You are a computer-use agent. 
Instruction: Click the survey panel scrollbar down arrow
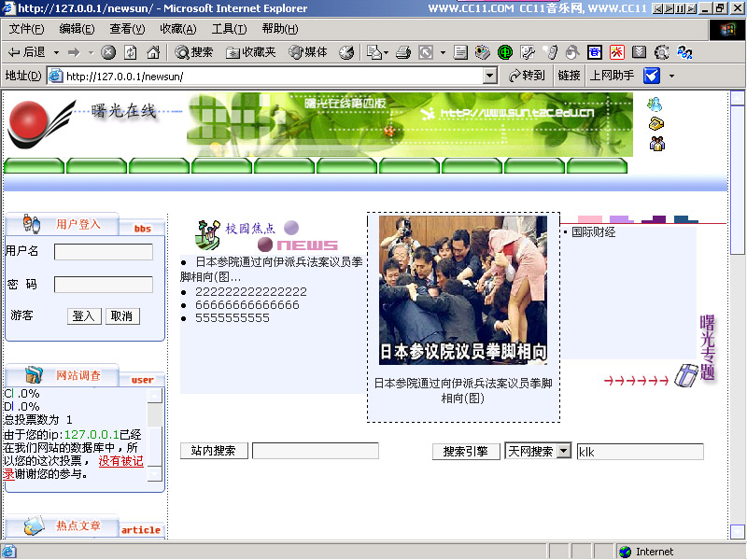[x=155, y=473]
